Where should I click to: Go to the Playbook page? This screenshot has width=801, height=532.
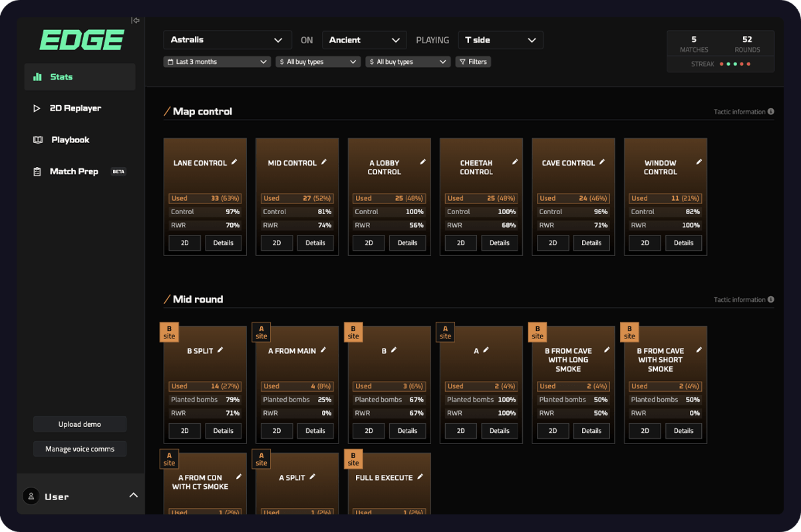pyautogui.click(x=70, y=140)
